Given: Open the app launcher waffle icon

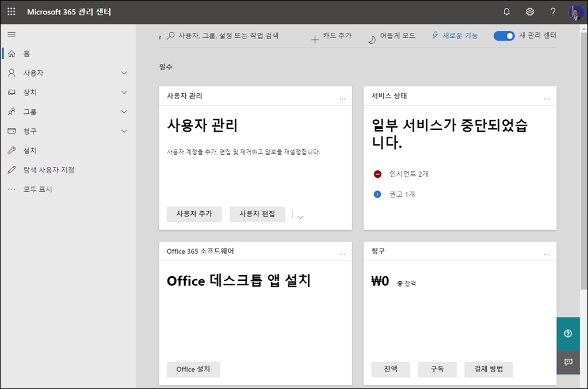Looking at the screenshot, I should pyautogui.click(x=12, y=12).
